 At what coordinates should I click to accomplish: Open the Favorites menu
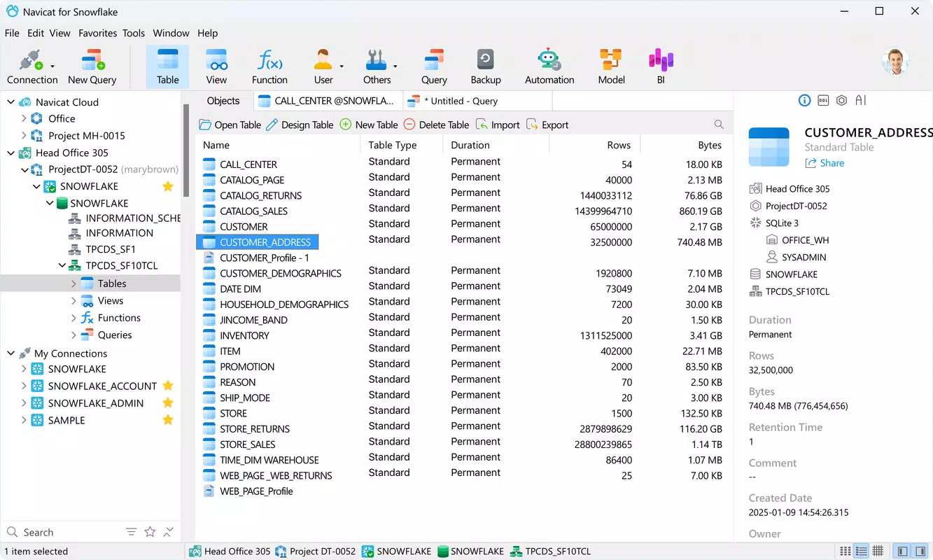(x=97, y=33)
